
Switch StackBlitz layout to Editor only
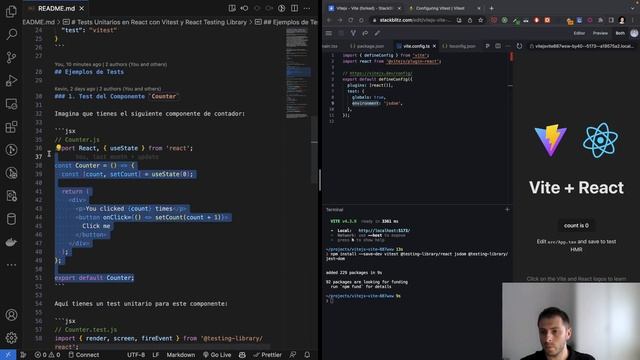pyautogui.click(x=579, y=33)
